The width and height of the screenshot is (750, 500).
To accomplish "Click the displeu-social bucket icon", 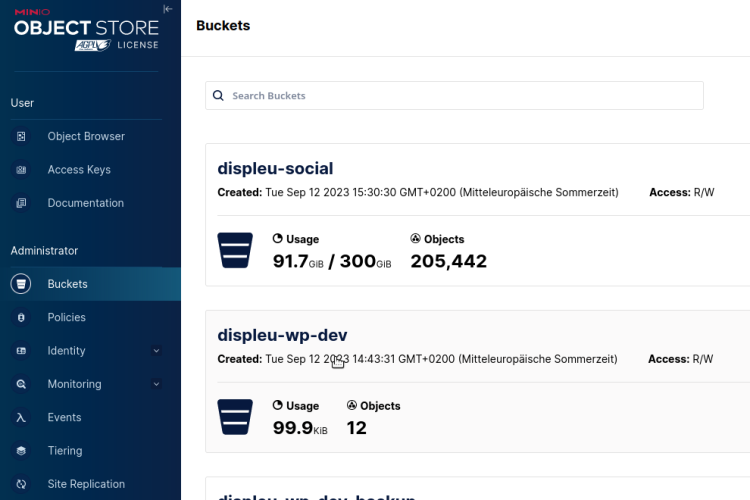I will pyautogui.click(x=236, y=251).
